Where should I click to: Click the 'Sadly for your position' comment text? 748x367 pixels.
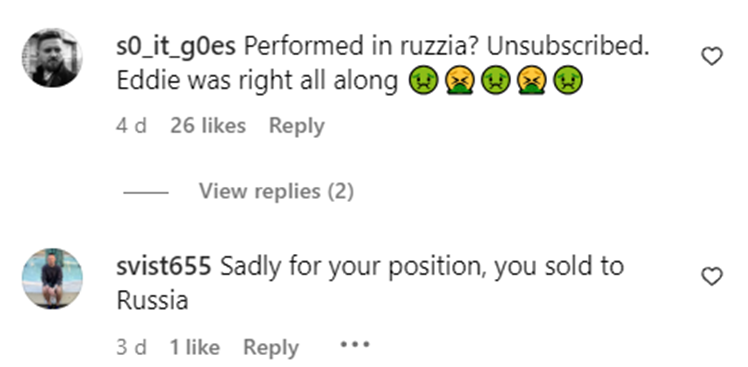pyautogui.click(x=371, y=283)
